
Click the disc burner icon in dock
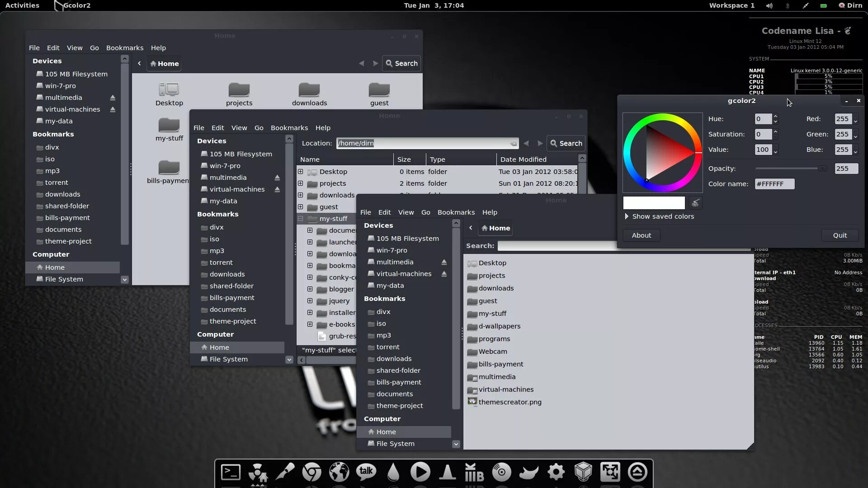click(502, 473)
